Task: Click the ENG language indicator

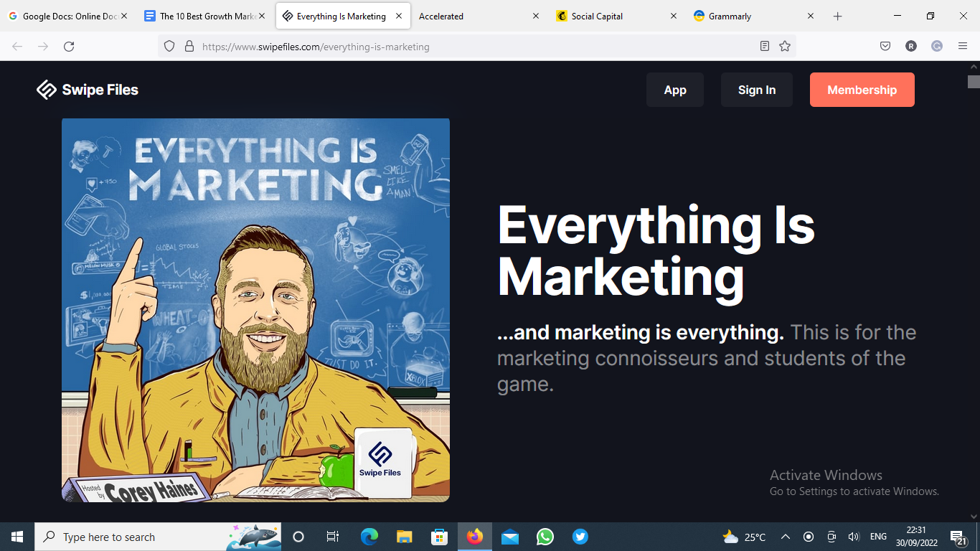Action: click(x=878, y=537)
